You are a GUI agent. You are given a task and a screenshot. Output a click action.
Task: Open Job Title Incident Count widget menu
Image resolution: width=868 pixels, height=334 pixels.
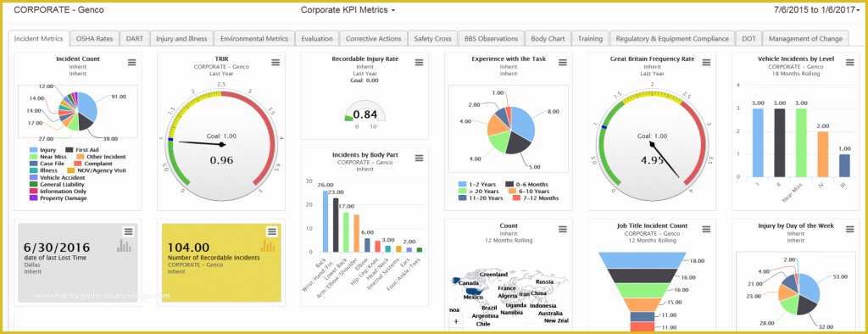706,230
